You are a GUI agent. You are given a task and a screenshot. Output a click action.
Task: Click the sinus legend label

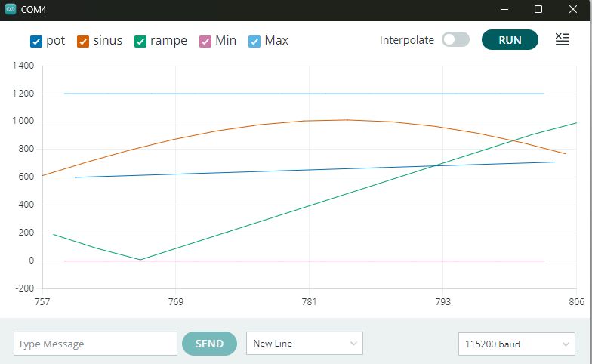pos(107,41)
